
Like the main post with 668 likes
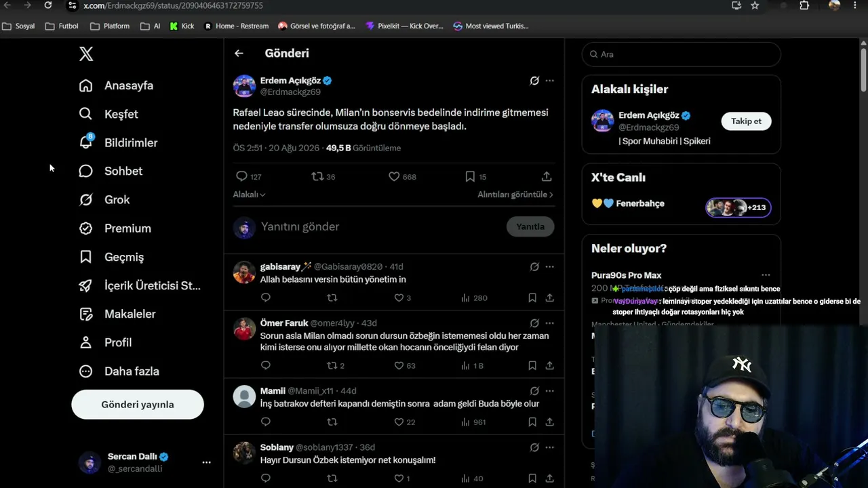[x=402, y=176]
